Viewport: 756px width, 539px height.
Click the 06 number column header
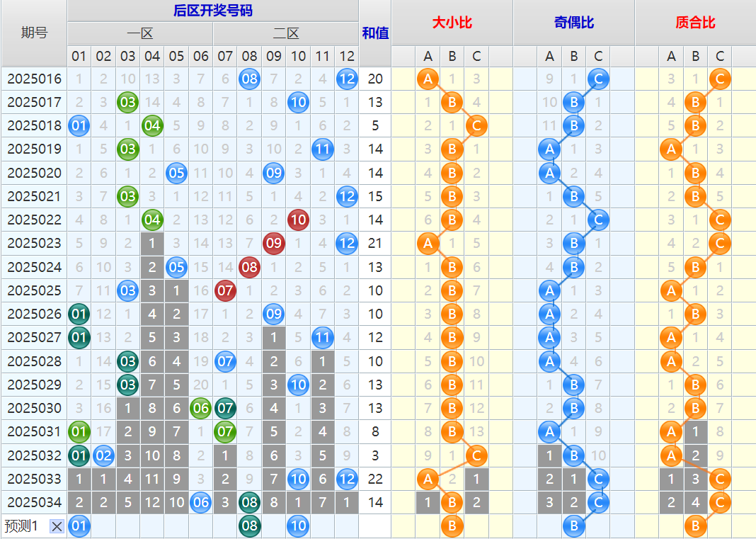pyautogui.click(x=200, y=57)
